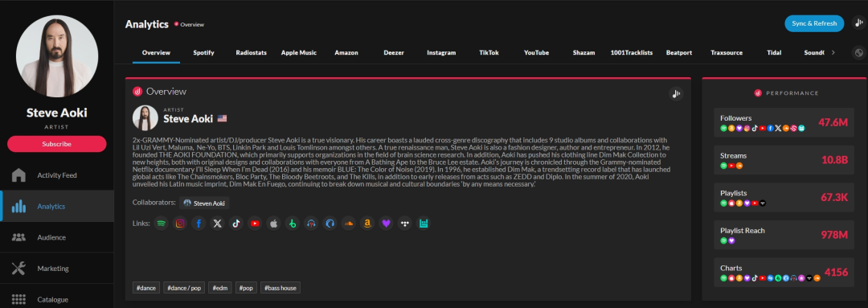Click the red Subscribe button

coord(57,144)
